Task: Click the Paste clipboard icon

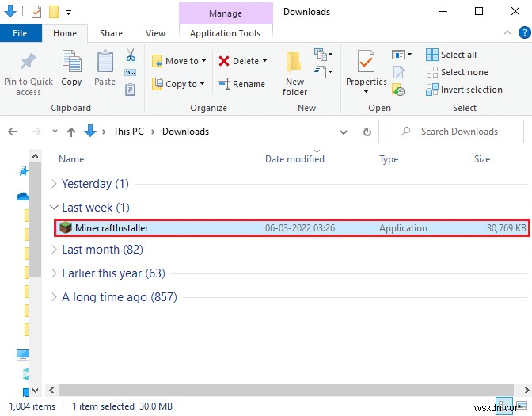Action: [104, 62]
